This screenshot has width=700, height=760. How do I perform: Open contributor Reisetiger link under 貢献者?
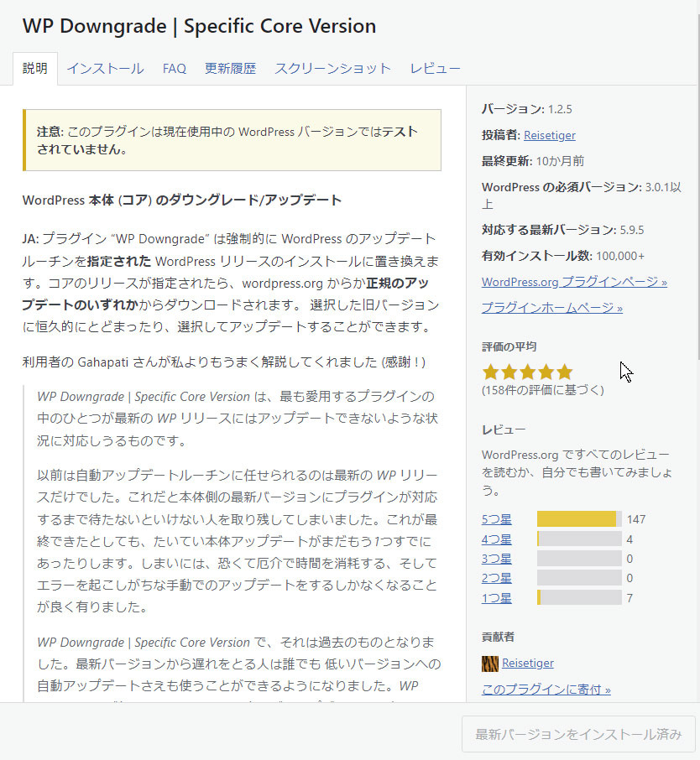[x=528, y=663]
